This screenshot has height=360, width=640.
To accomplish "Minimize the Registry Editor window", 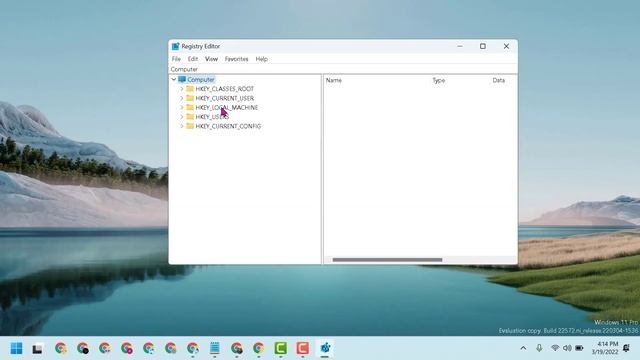I will [460, 46].
